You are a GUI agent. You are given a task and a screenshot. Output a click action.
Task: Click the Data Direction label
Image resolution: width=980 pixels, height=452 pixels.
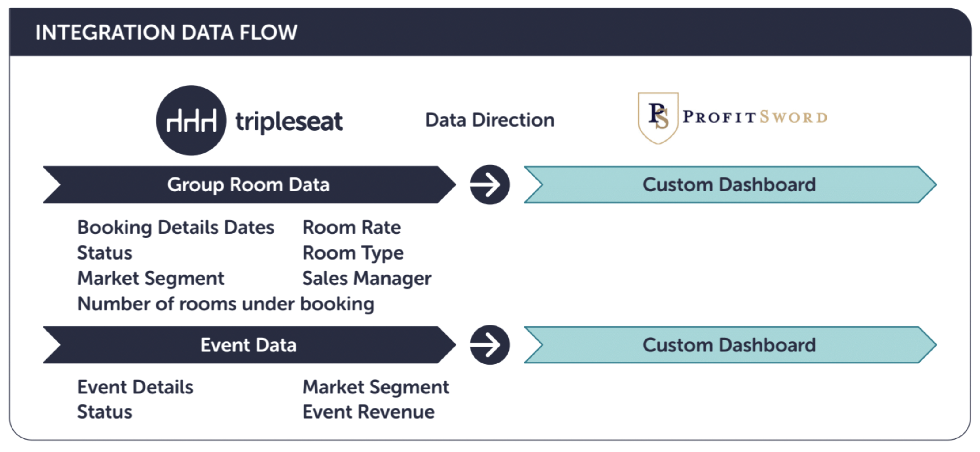pos(490,120)
